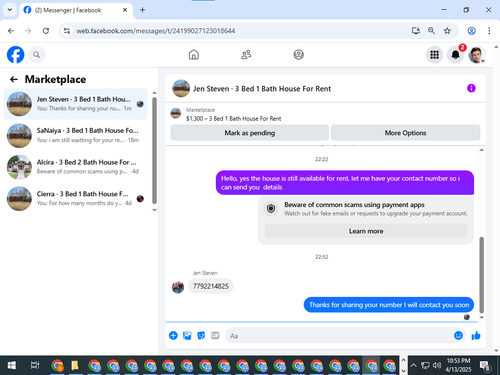Open conversation information purple icon

(471, 88)
